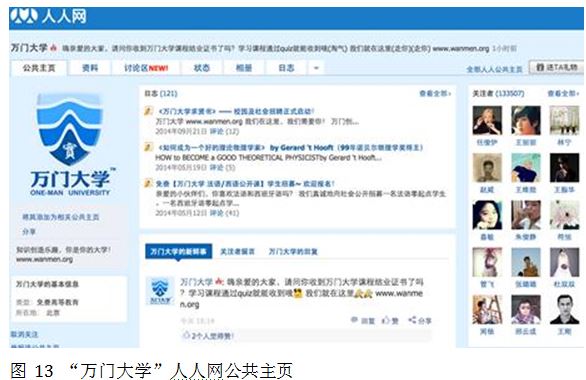The height and width of the screenshot is (380, 586).
Task: Click the 2个人觉得赞 likes bar
Action: (306, 336)
